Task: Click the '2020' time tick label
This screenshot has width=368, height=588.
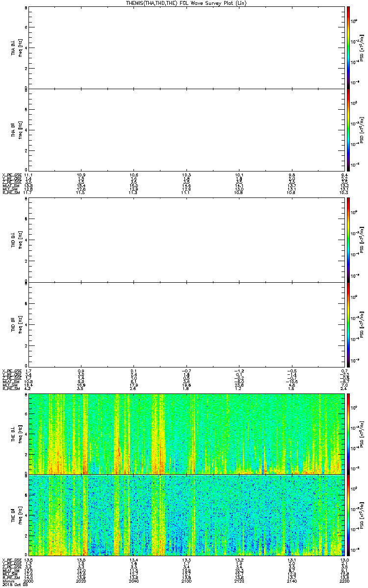Action: click(81, 581)
